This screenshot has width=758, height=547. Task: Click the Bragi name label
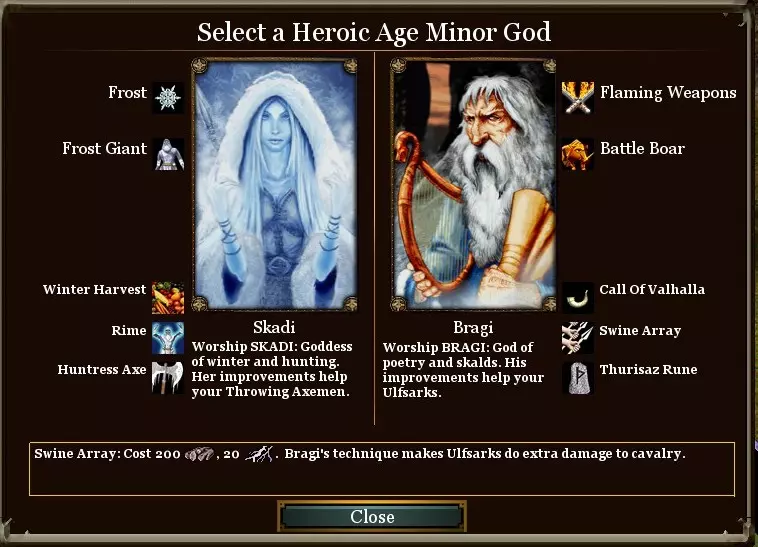coord(473,328)
